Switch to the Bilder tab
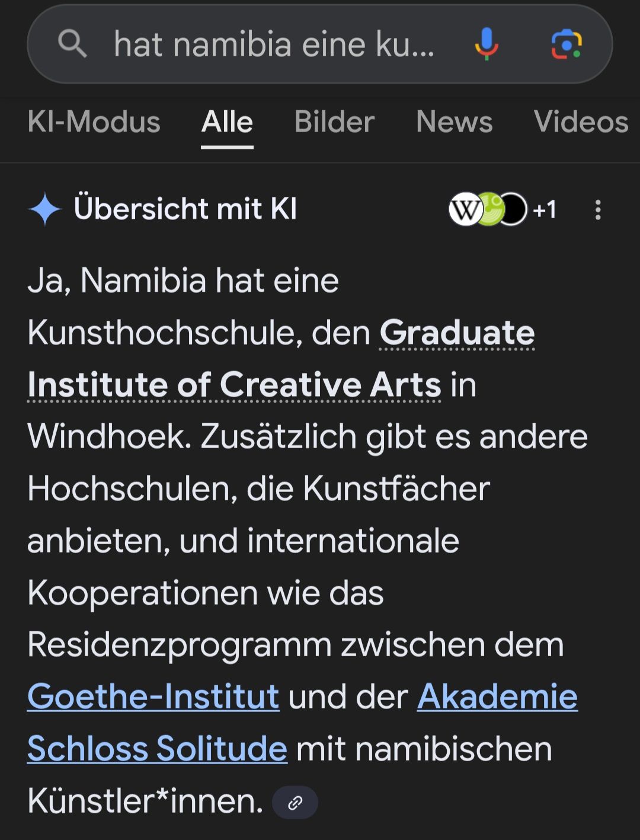Screen dimensions: 640x840 point(334,122)
